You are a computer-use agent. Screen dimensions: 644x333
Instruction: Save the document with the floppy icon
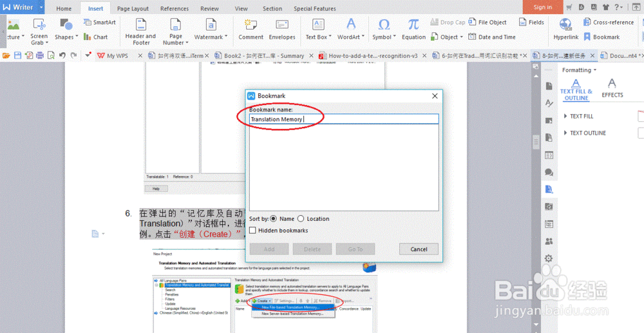(x=17, y=55)
